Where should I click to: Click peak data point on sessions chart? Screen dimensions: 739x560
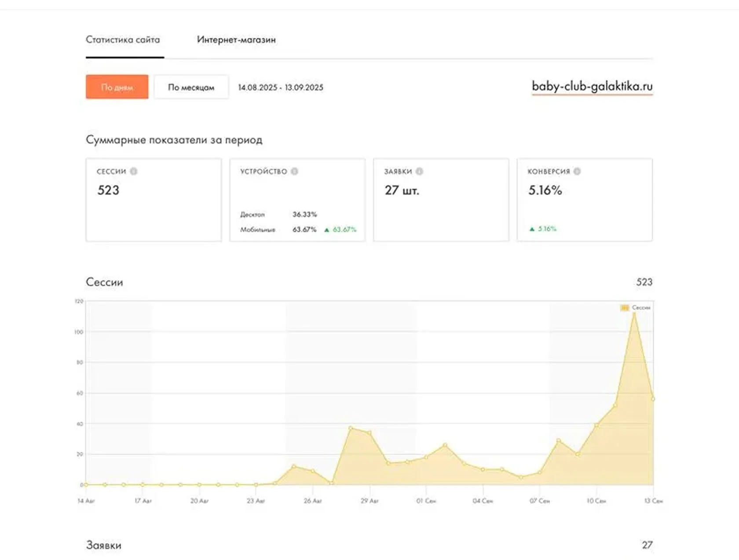(x=634, y=313)
